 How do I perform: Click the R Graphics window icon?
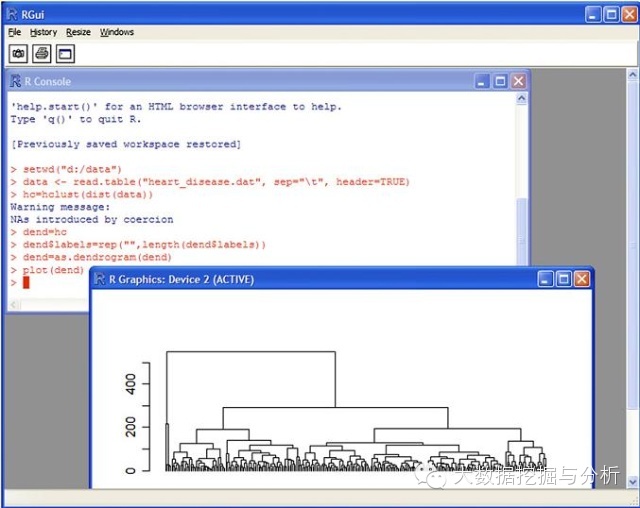[x=100, y=279]
